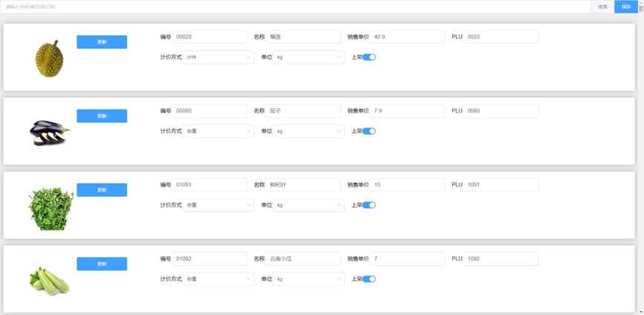Expand the 单位 dropdown for eggplant

309,131
